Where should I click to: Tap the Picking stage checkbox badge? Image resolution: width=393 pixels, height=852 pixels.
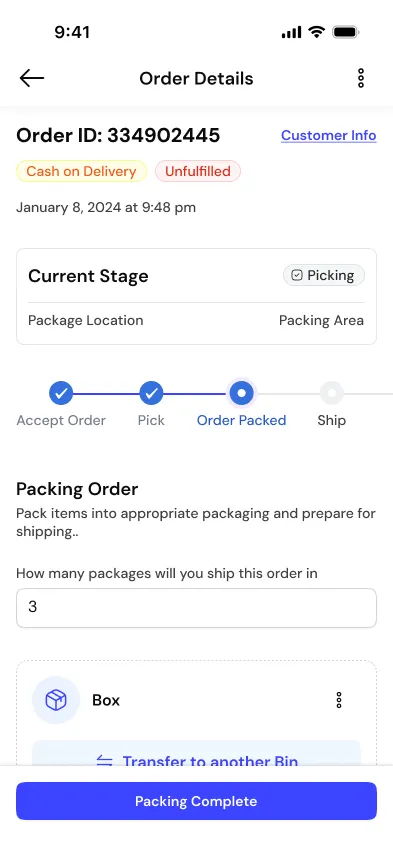[x=324, y=275]
